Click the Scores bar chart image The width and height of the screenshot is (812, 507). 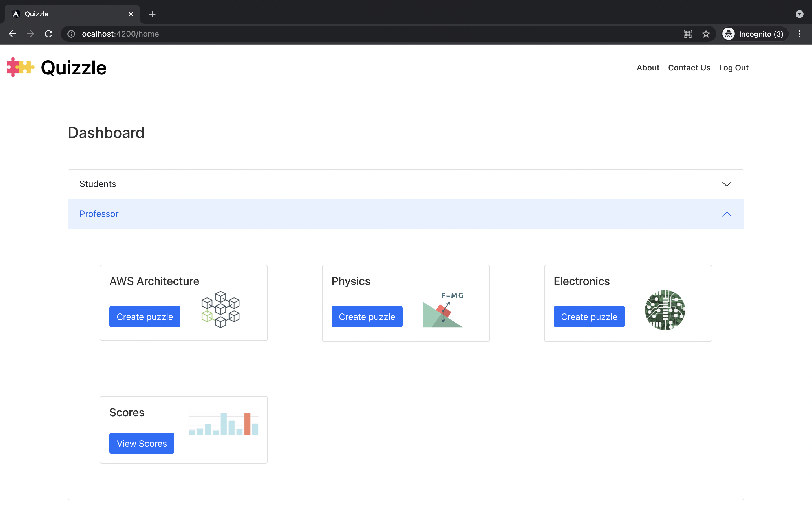point(224,424)
